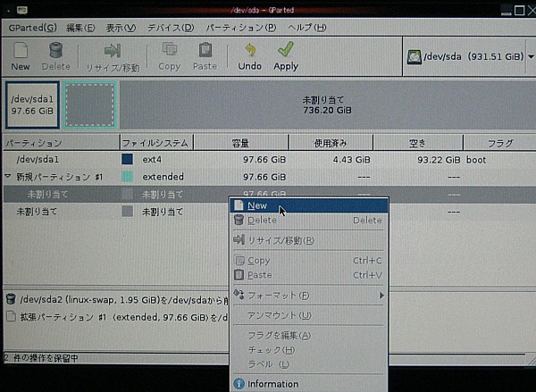Click the Copy toolbar icon
Screen dimensions: 536x392
click(x=170, y=49)
